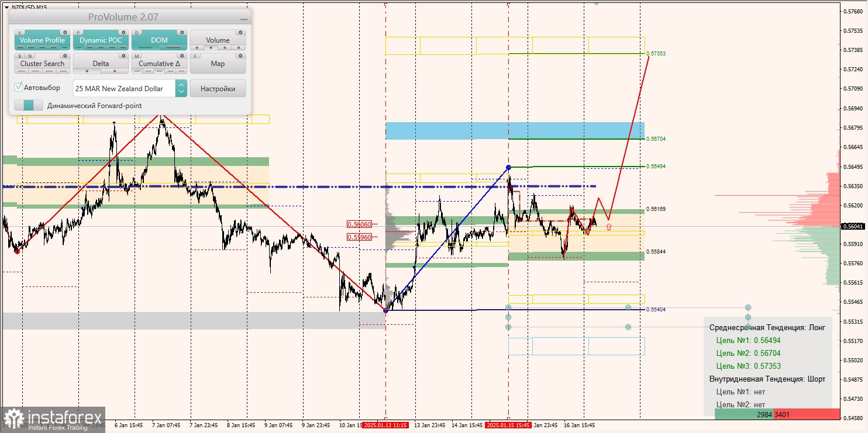The width and height of the screenshot is (868, 433).
Task: Click the 0.56494 level label on chart
Action: point(656,167)
